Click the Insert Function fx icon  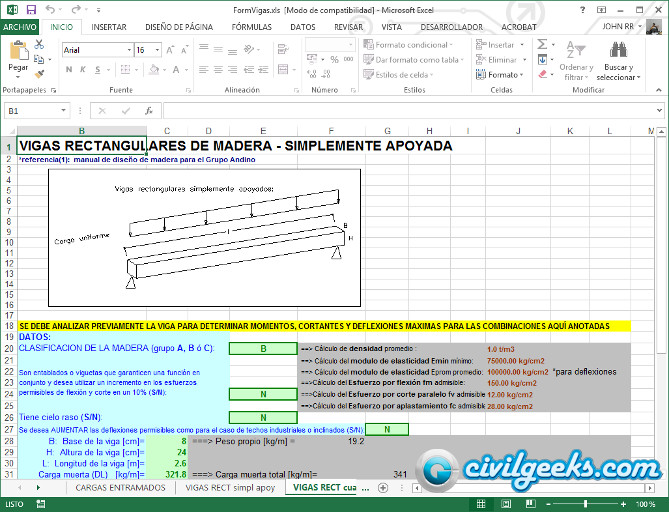pyautogui.click(x=148, y=111)
